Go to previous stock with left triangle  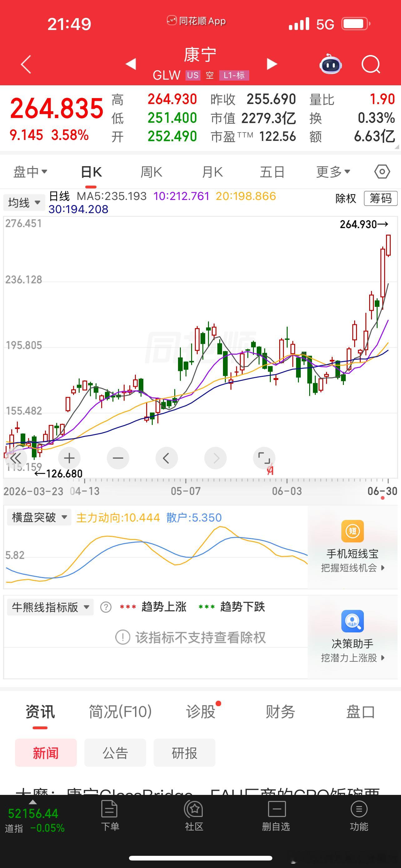click(131, 64)
